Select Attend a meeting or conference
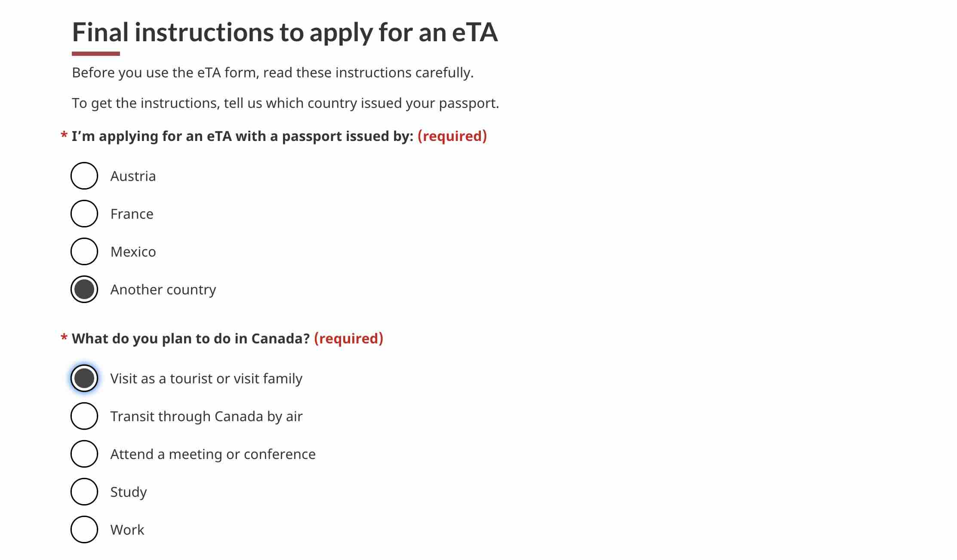The image size is (957, 560). tap(84, 453)
